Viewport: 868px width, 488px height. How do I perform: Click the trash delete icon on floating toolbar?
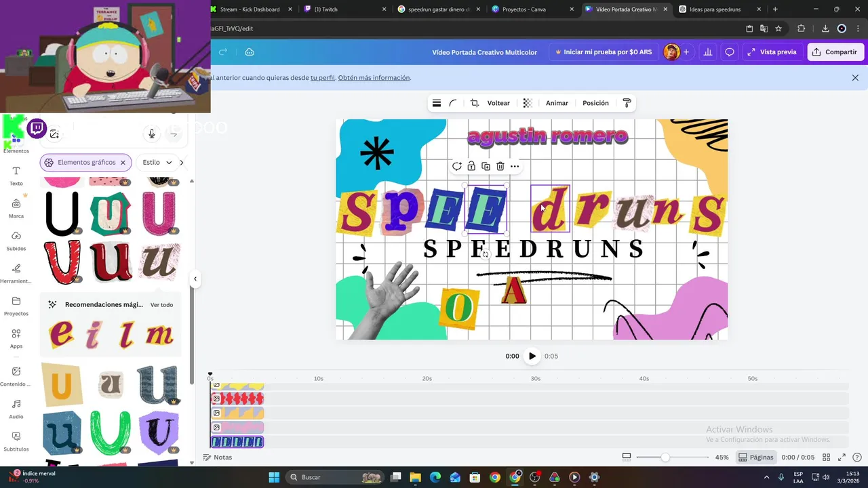pyautogui.click(x=500, y=166)
